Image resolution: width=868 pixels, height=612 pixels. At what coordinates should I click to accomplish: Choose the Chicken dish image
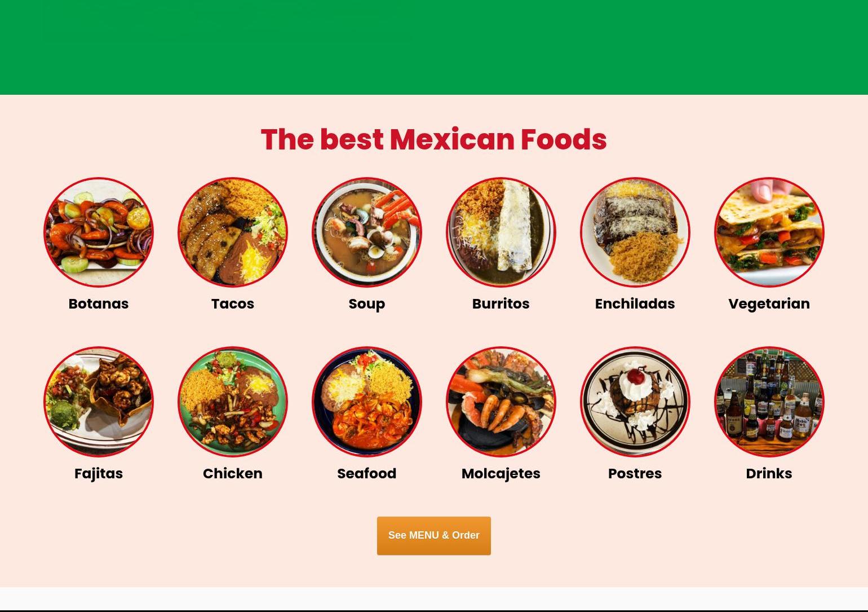[233, 402]
